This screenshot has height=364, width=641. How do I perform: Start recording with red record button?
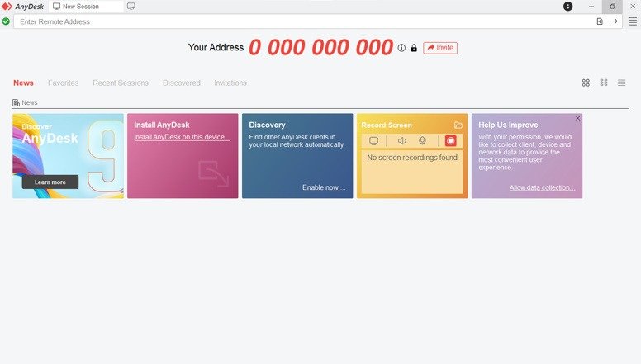pos(450,141)
